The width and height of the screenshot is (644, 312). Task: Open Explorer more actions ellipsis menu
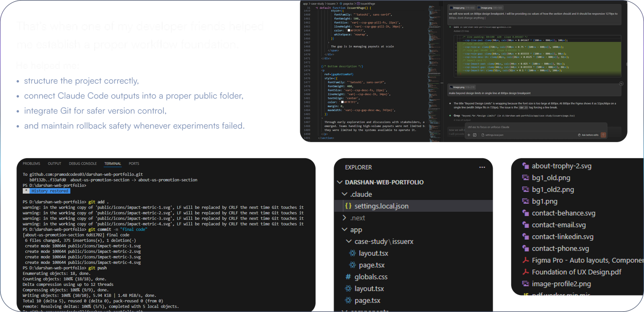[482, 167]
